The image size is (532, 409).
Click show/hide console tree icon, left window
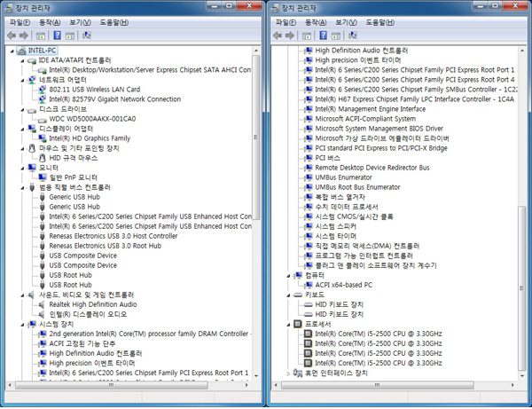point(41,35)
